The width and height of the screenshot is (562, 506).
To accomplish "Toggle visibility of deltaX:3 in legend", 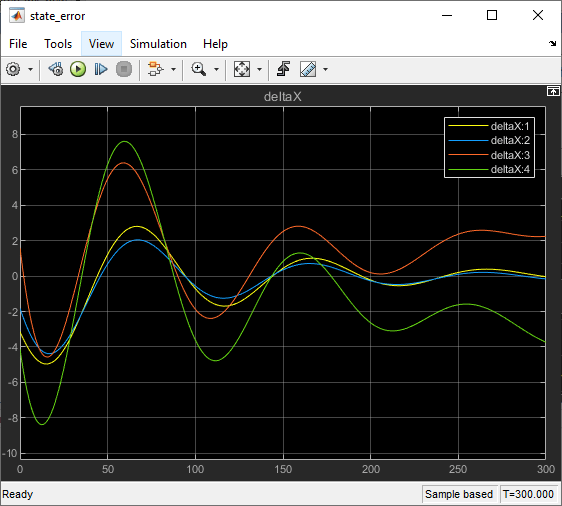I will click(490, 155).
